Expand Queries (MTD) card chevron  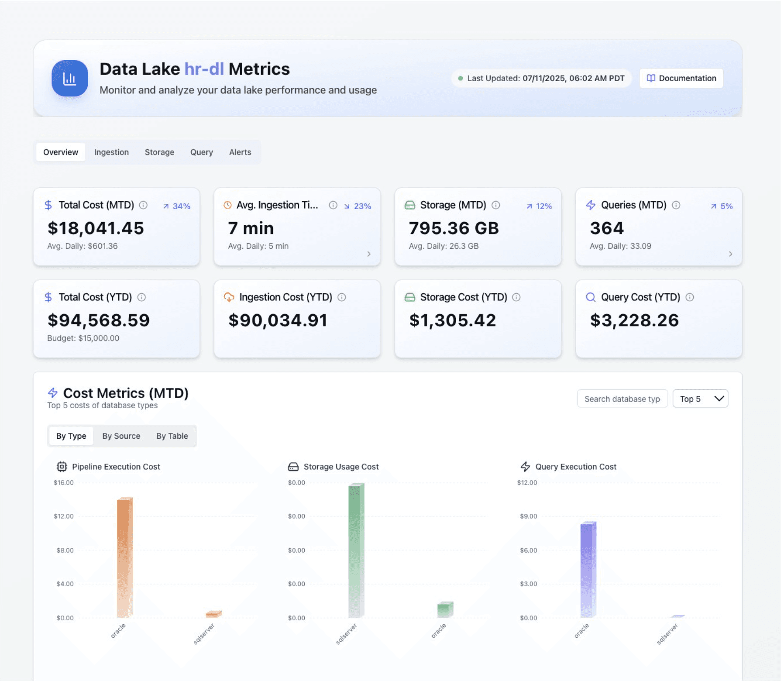tap(730, 254)
